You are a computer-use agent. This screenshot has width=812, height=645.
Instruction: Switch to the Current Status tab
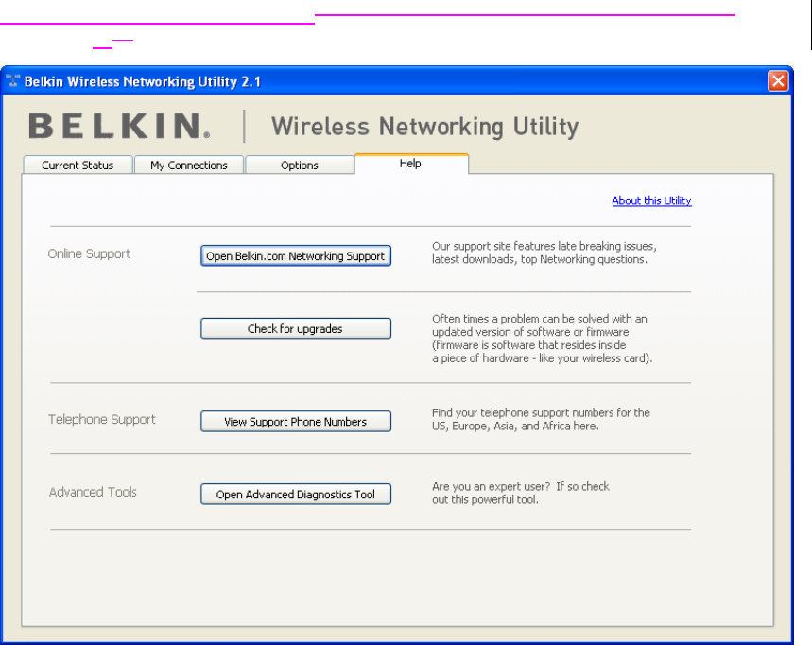point(78,165)
